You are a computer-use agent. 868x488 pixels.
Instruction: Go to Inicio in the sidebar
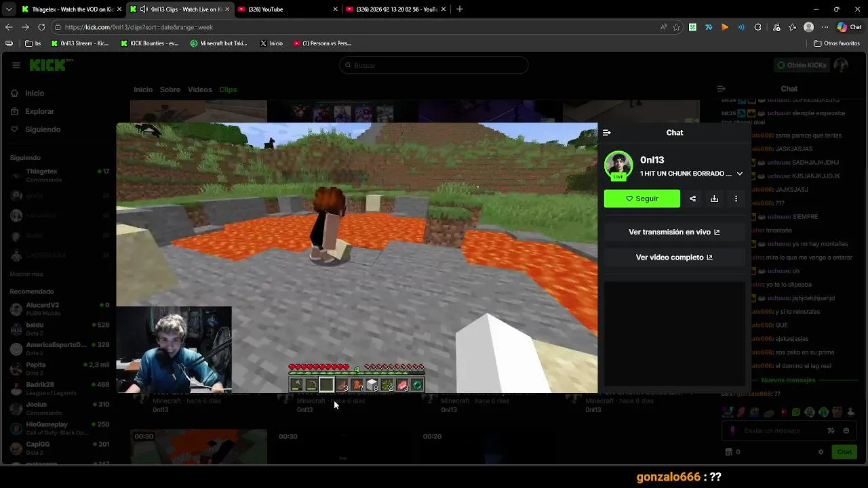35,94
